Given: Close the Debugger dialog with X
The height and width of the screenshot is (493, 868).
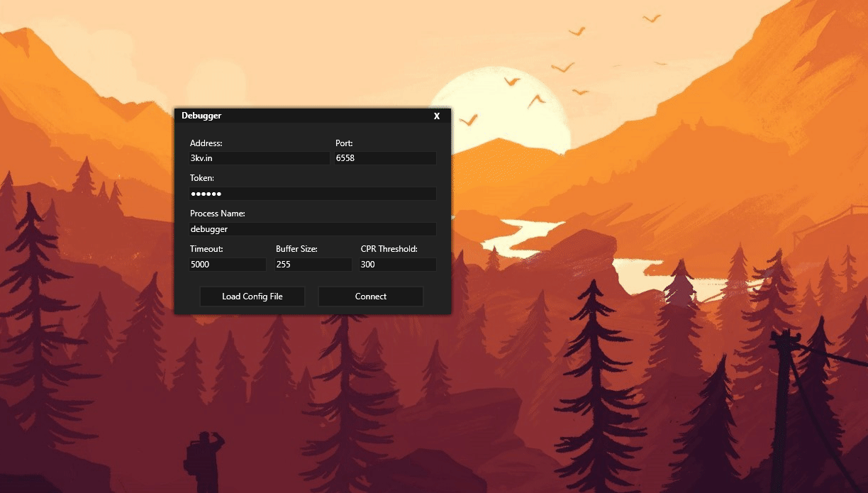Looking at the screenshot, I should 437,116.
